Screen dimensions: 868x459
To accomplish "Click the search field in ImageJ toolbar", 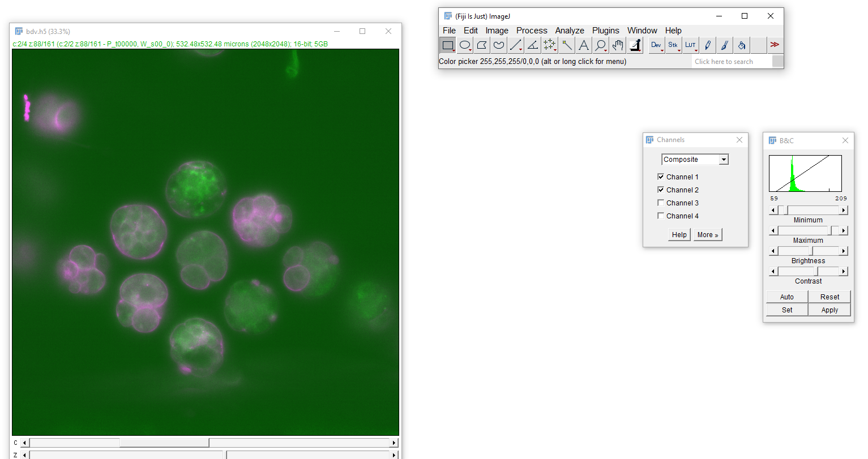I will click(x=732, y=62).
